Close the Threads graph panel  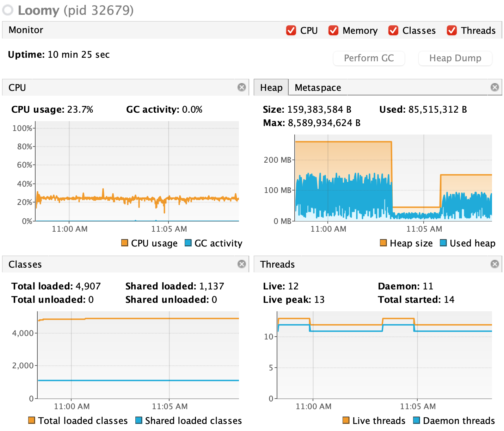494,264
